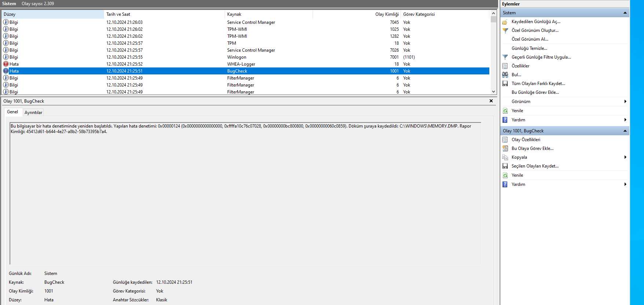Click Günlüğü Temizle action
The height and width of the screenshot is (305, 644).
[x=529, y=48]
